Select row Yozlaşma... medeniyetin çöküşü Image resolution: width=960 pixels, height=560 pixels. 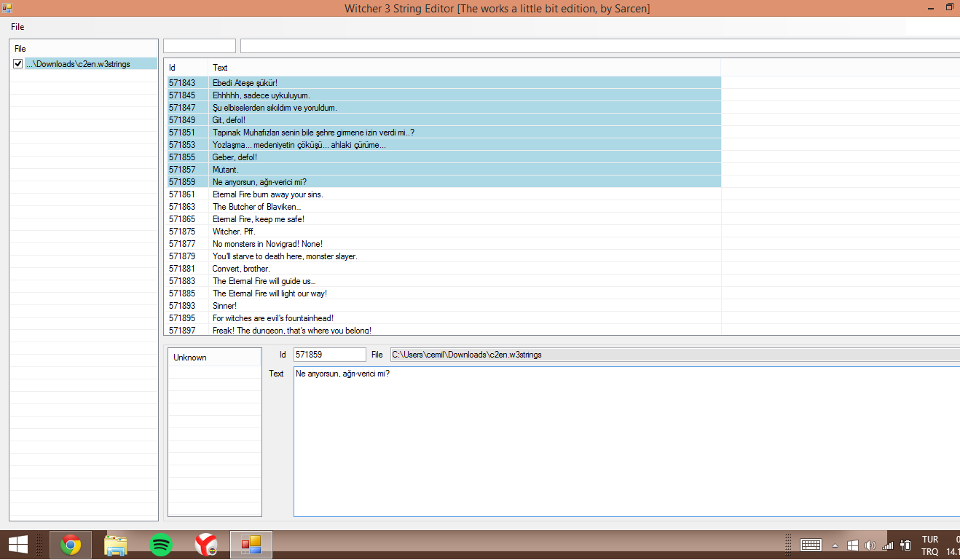(444, 145)
